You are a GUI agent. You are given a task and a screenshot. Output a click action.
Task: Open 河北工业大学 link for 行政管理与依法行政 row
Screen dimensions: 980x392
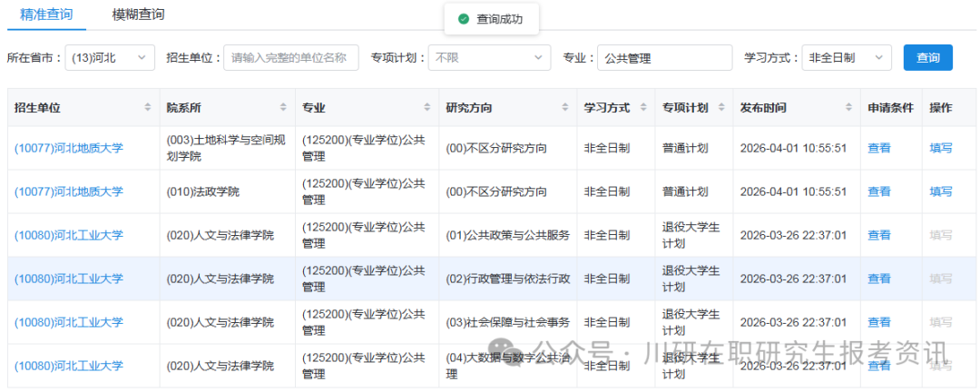(69, 279)
